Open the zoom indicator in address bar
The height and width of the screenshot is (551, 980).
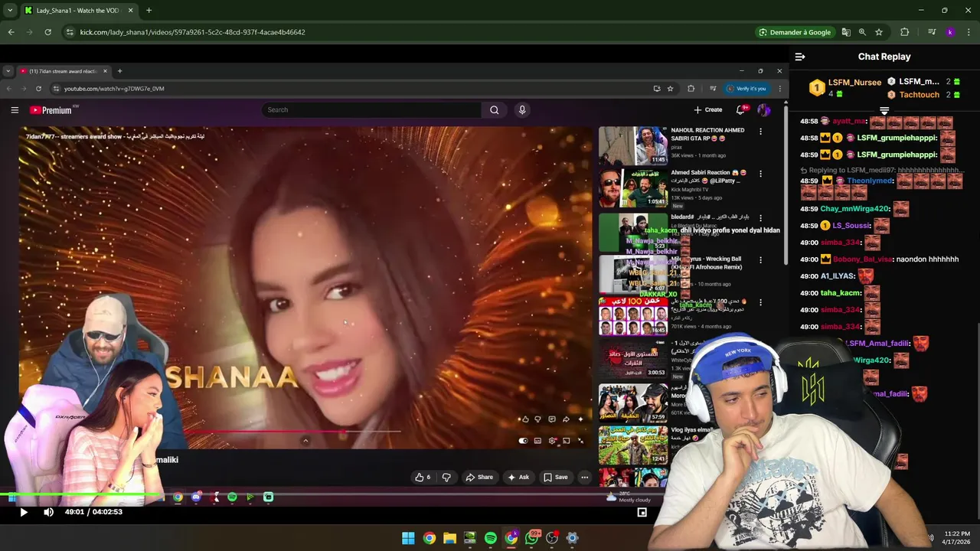click(862, 32)
